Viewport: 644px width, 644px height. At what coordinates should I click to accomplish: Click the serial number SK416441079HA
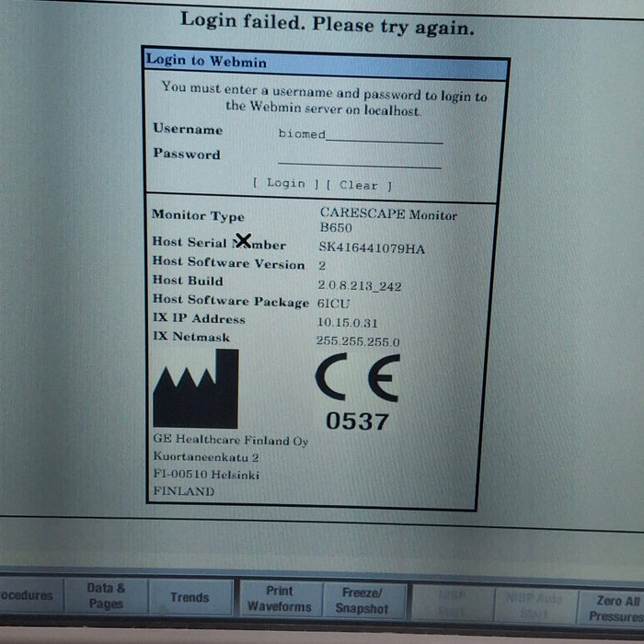372,248
